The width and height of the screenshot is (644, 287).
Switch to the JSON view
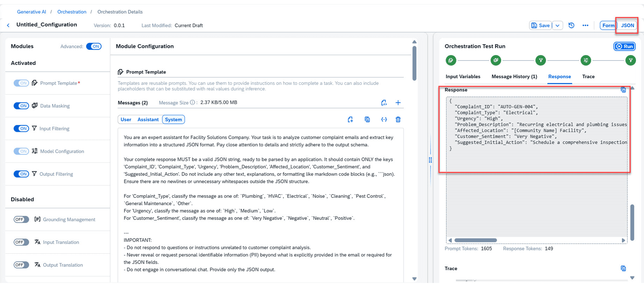click(627, 25)
